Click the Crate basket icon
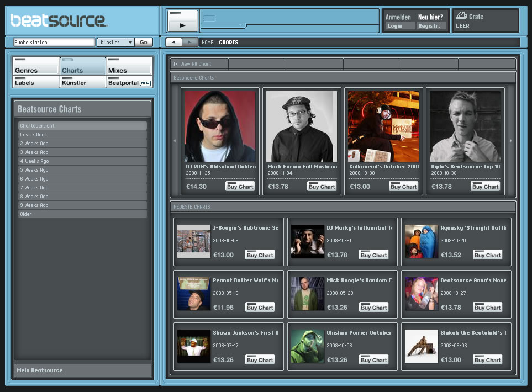532x392 pixels. 461,15
